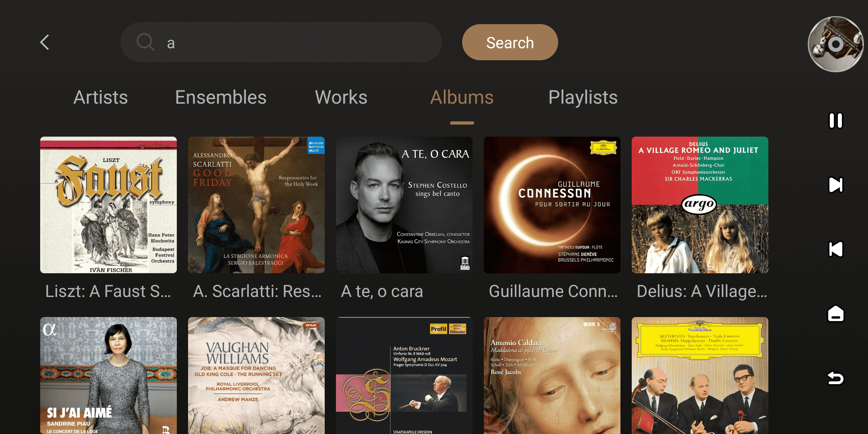Screen dimensions: 868x434
Task: Open Scarlatti Good Friday album cover
Action: (x=256, y=205)
